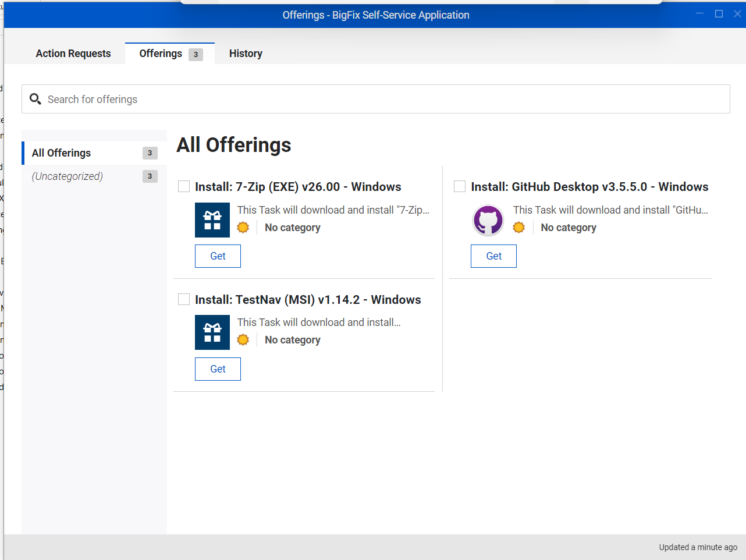Click the GitHub Desktop logo icon

coord(488,220)
